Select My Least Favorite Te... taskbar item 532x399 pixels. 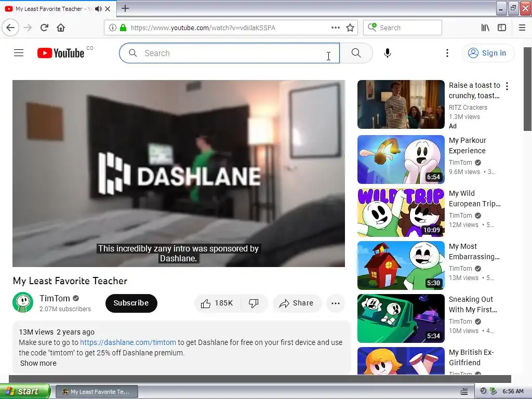pos(97,392)
